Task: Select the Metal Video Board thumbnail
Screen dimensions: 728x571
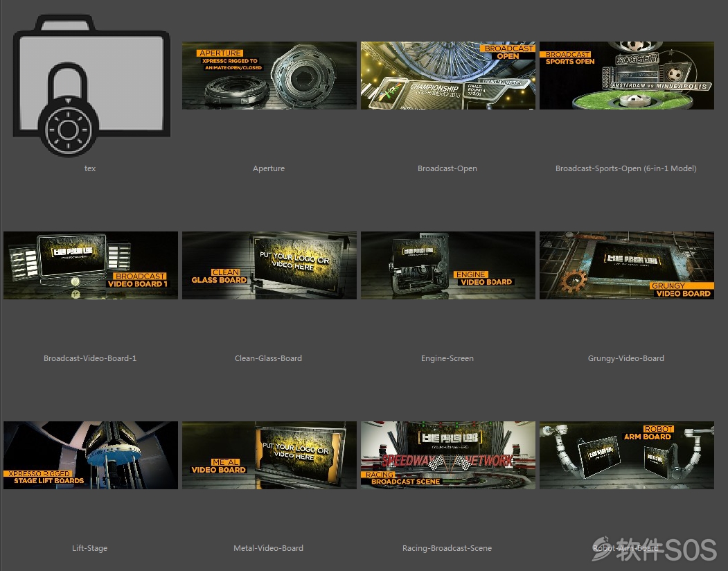Action: pyautogui.click(x=269, y=455)
